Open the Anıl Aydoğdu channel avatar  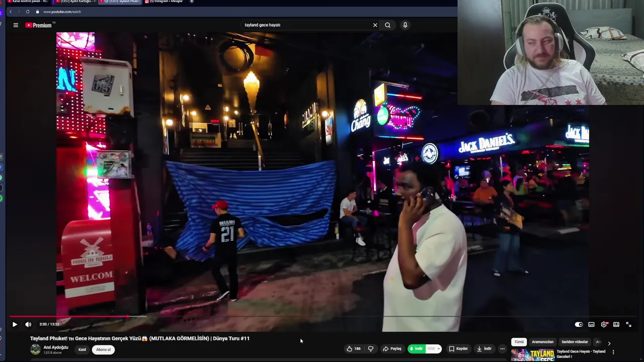[35, 349]
